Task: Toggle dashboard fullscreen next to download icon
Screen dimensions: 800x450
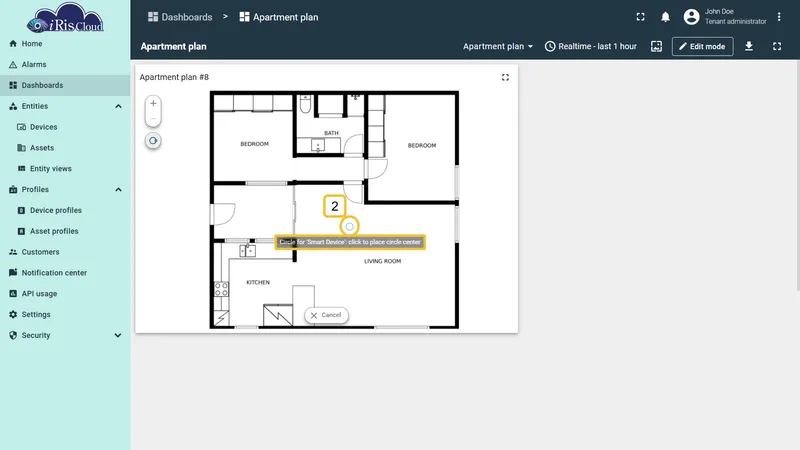Action: click(777, 46)
